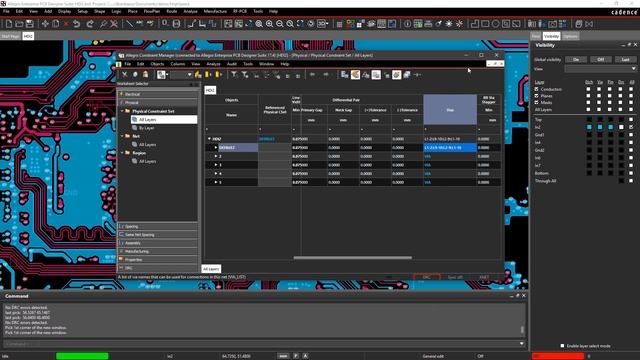Click the Global visibility Last button
Viewport: 640px width, 360px height.
click(625, 60)
